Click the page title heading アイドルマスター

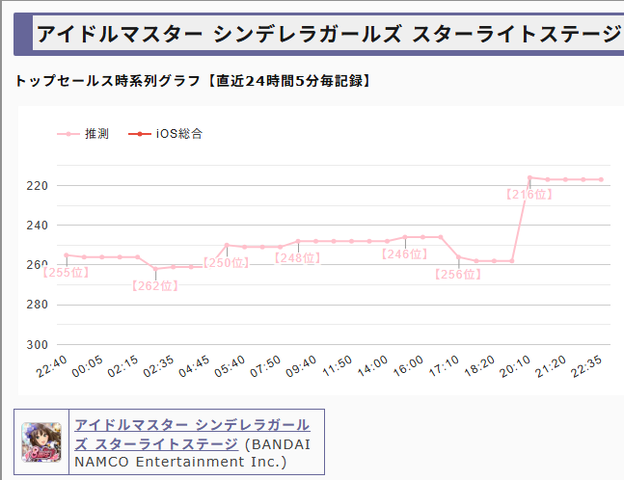(x=328, y=33)
